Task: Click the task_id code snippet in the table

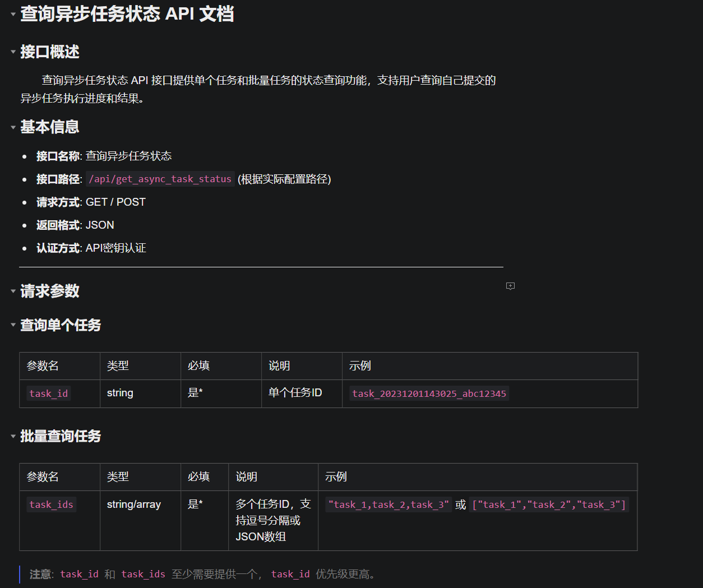Action: pyautogui.click(x=48, y=393)
